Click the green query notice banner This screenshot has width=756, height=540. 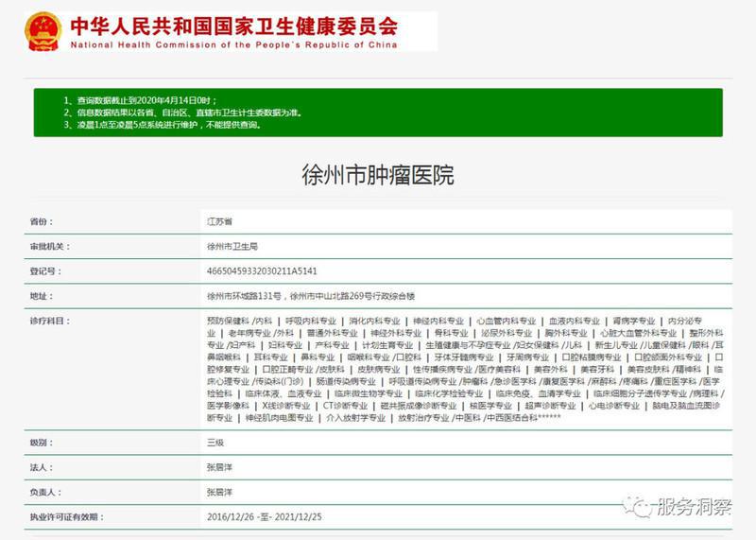coord(378,112)
